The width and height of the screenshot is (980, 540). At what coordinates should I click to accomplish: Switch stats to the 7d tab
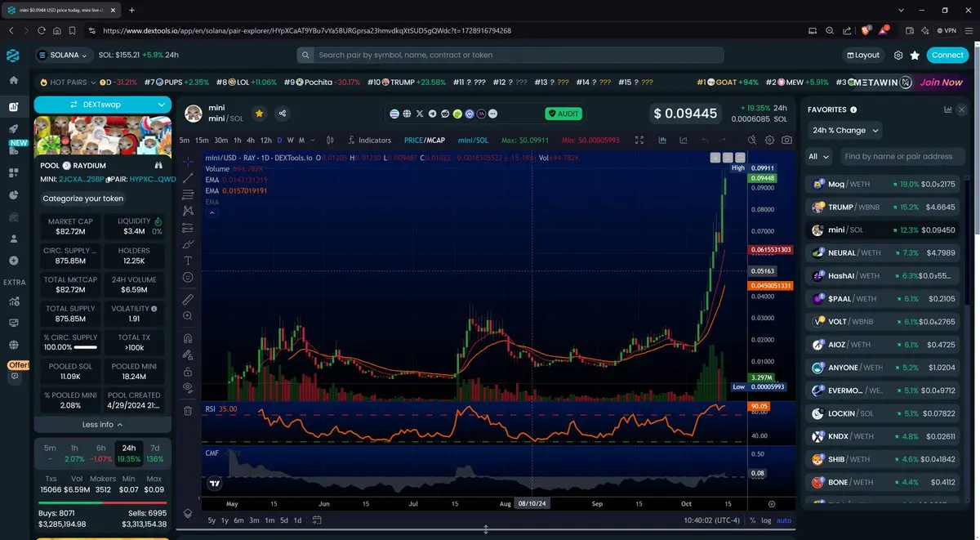(155, 453)
